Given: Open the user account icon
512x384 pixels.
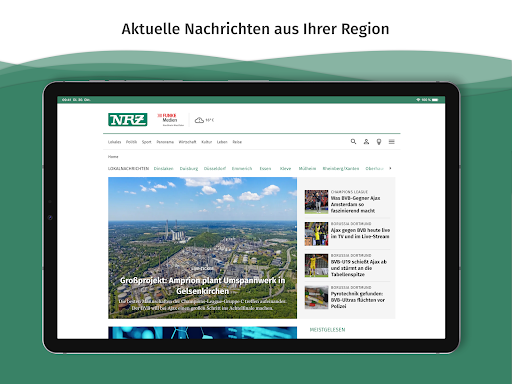Looking at the screenshot, I should [x=366, y=142].
